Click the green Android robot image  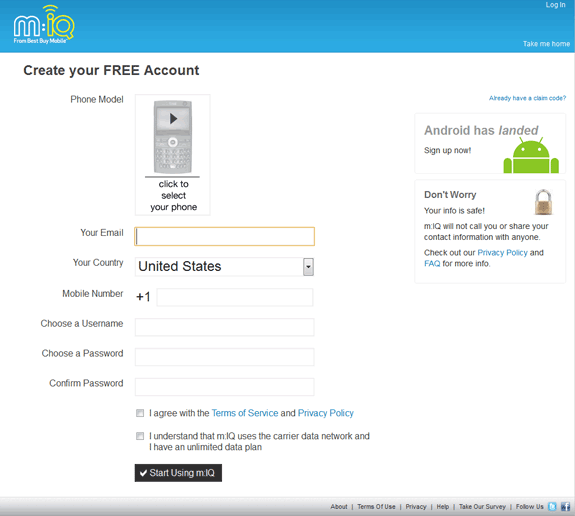pos(531,155)
